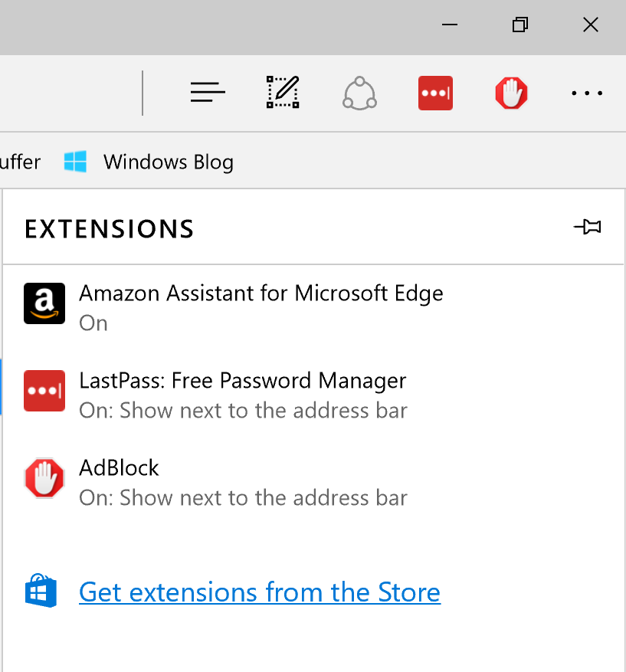The width and height of the screenshot is (626, 672).
Task: Select the AdBlock extension entry
Action: 120,468
